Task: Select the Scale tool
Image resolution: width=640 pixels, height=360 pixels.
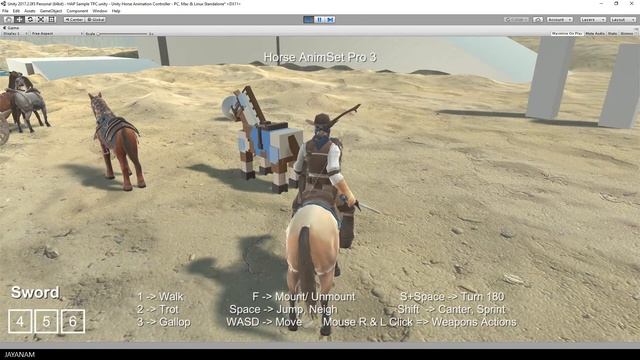Action: click(41, 19)
